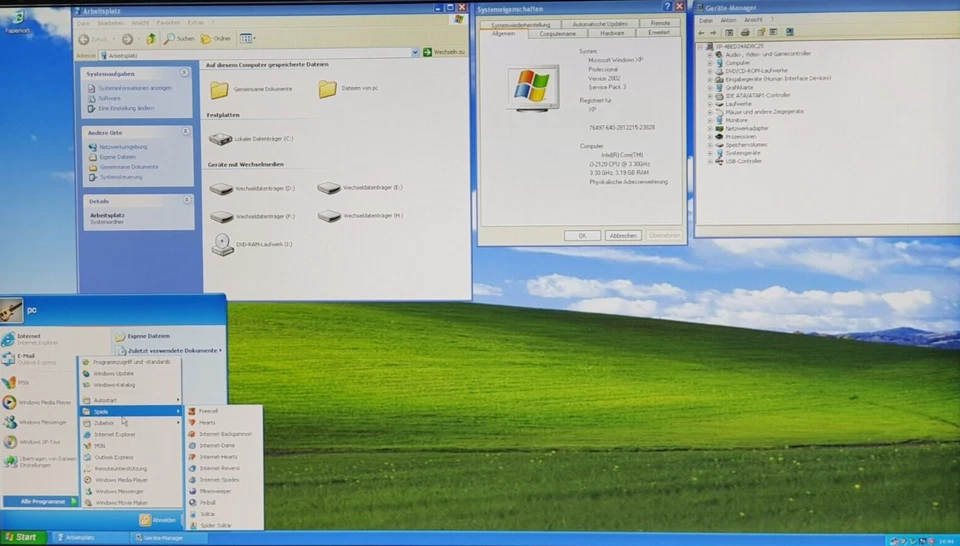Open the Papierkorb recycle bin icon
This screenshot has height=546, width=960.
point(18,20)
